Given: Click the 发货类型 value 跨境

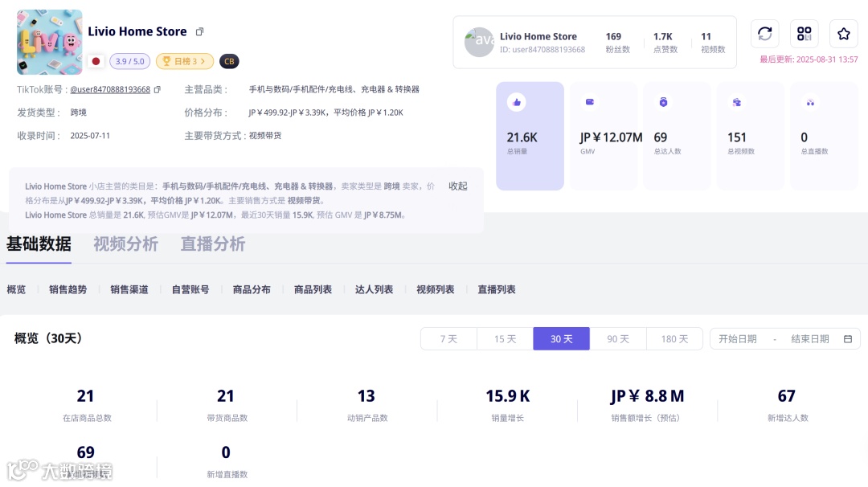Looking at the screenshot, I should click(x=78, y=113).
